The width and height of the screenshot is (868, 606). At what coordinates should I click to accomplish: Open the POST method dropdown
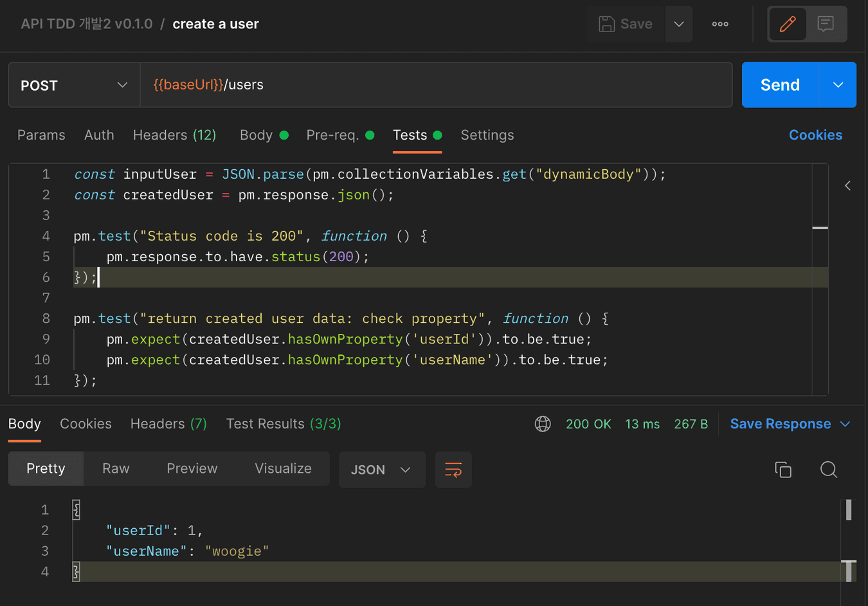(x=74, y=85)
